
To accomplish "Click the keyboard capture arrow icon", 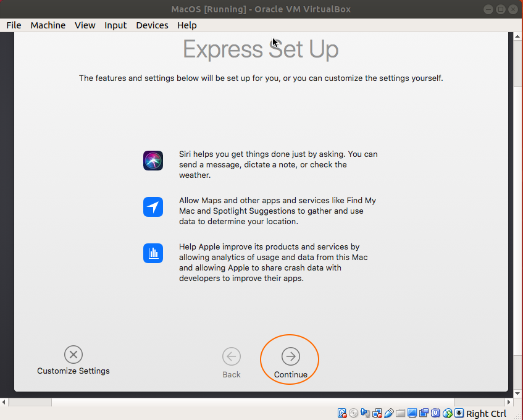I will point(459,413).
